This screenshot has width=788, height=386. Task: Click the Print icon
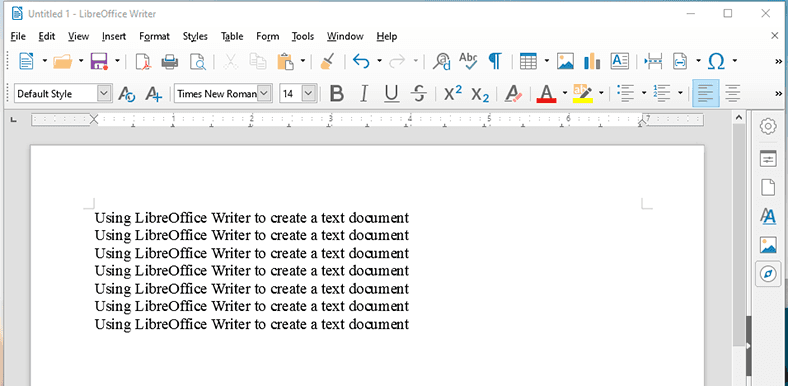click(170, 62)
